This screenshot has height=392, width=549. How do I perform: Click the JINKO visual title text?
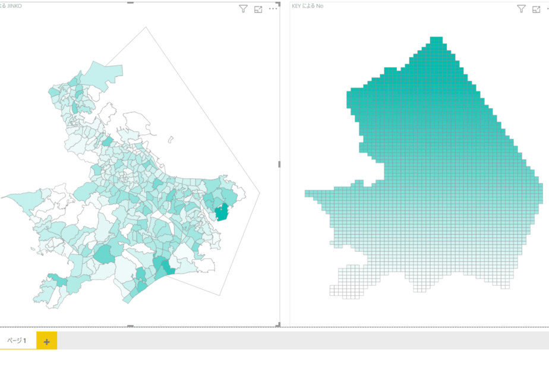(x=11, y=6)
